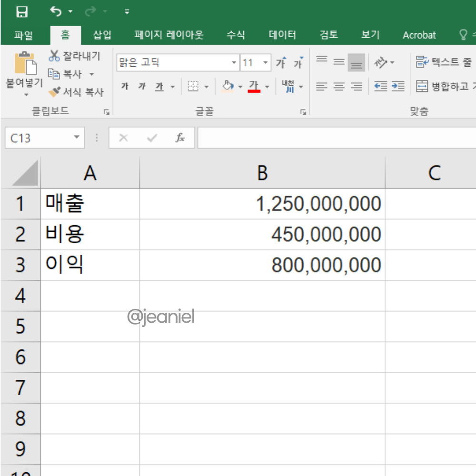Click the Undo button
This screenshot has width=476, height=476.
click(x=56, y=10)
